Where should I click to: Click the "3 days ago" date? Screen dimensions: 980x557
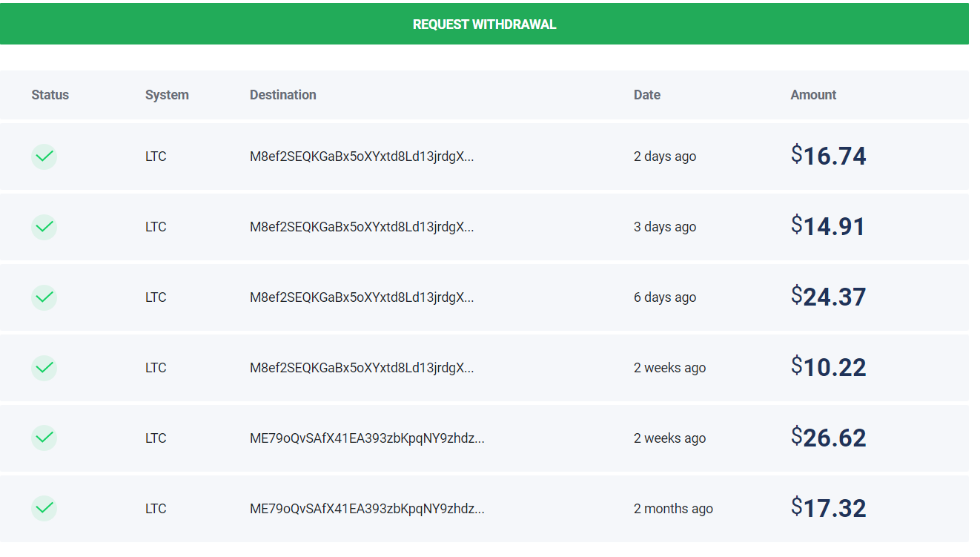(665, 227)
